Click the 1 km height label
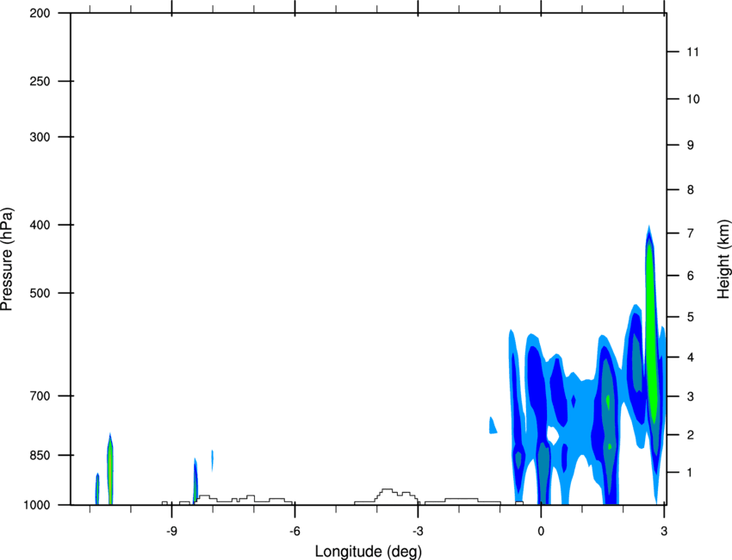Viewport: 732px width, 560px height. (691, 473)
